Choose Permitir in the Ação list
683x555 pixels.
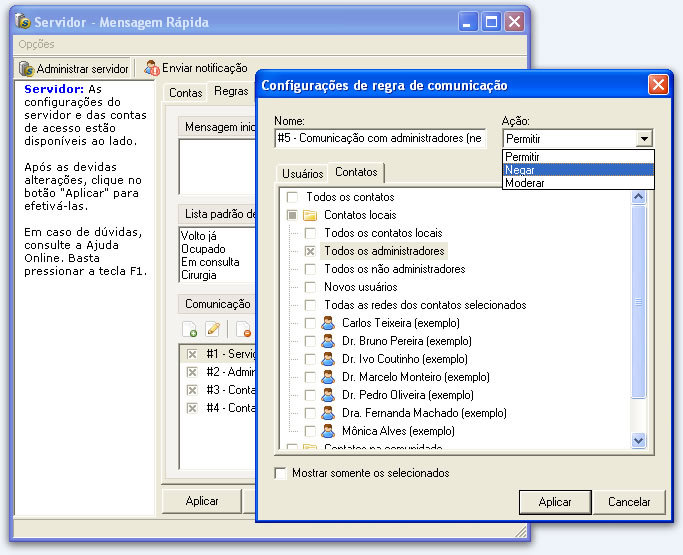click(578, 156)
